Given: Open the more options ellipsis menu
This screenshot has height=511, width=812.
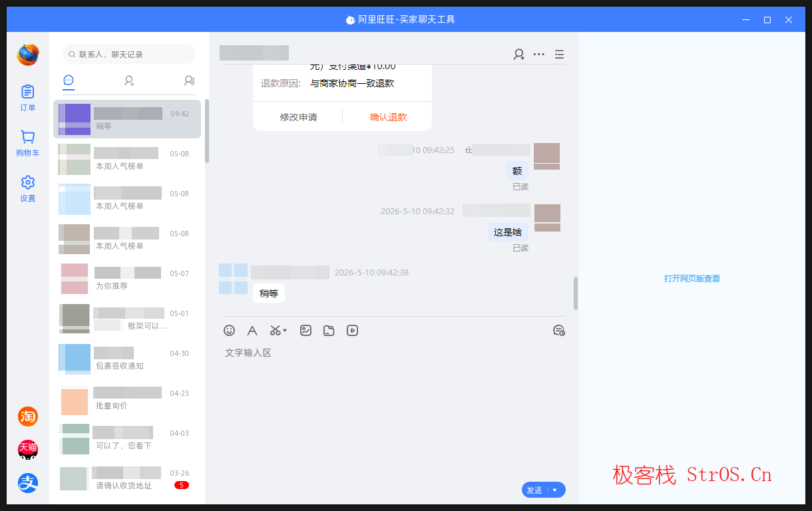Looking at the screenshot, I should (539, 55).
